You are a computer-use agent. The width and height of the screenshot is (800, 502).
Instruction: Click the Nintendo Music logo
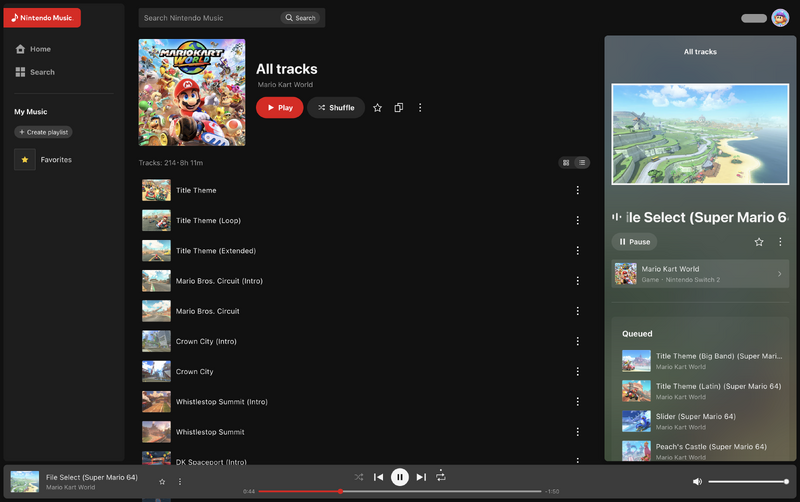(42, 18)
